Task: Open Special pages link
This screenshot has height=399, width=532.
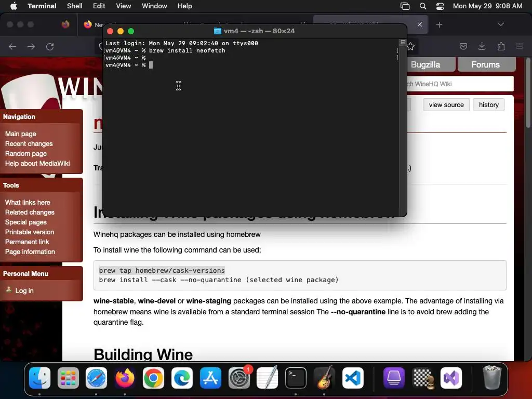Action: point(26,222)
